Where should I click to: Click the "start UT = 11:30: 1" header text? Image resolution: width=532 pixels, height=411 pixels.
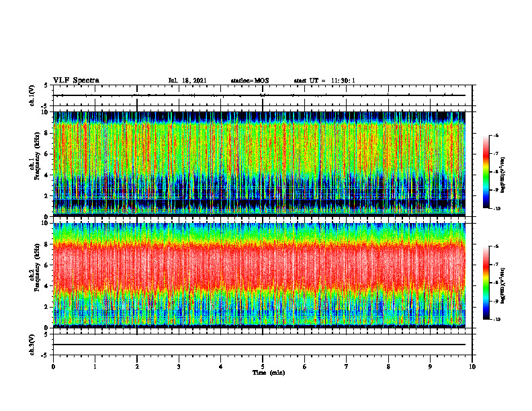(x=324, y=81)
